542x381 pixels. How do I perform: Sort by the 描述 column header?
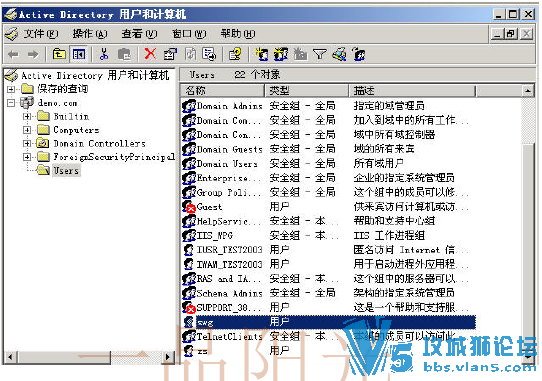[412, 91]
